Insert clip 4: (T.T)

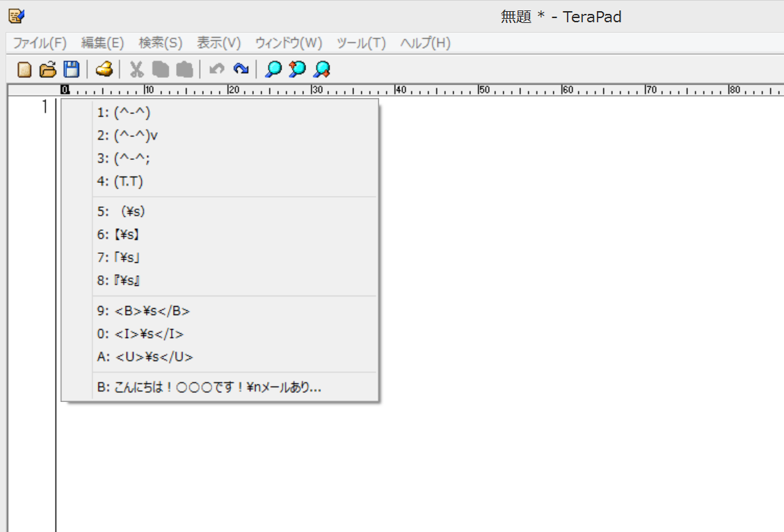pos(220,182)
